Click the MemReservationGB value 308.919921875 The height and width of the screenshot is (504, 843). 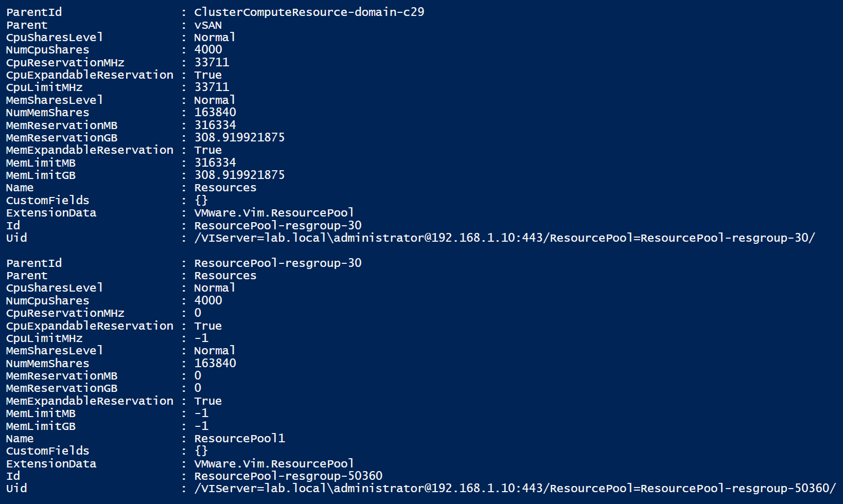tap(239, 137)
